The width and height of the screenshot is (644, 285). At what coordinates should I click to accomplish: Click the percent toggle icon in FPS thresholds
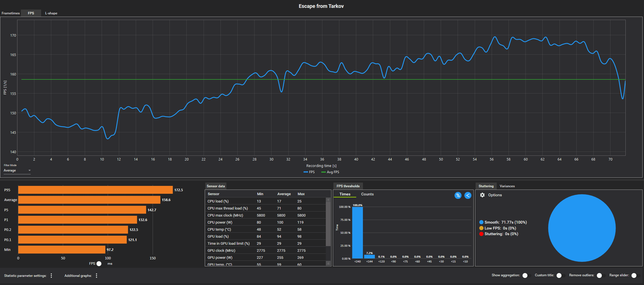(458, 195)
